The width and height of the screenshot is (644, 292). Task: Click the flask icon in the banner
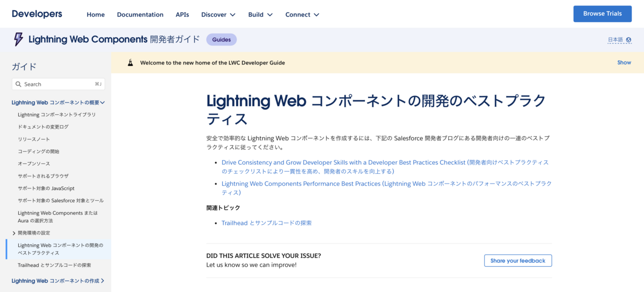coord(130,63)
